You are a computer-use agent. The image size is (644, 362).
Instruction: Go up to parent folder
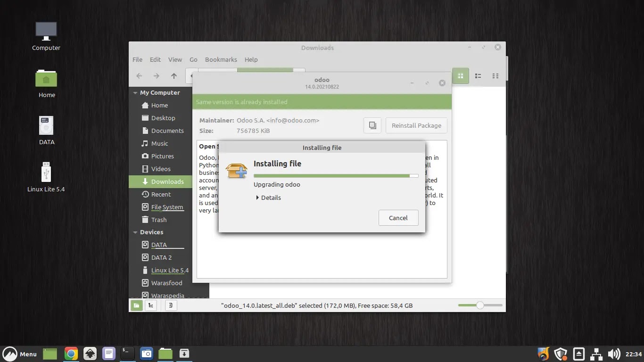(174, 76)
